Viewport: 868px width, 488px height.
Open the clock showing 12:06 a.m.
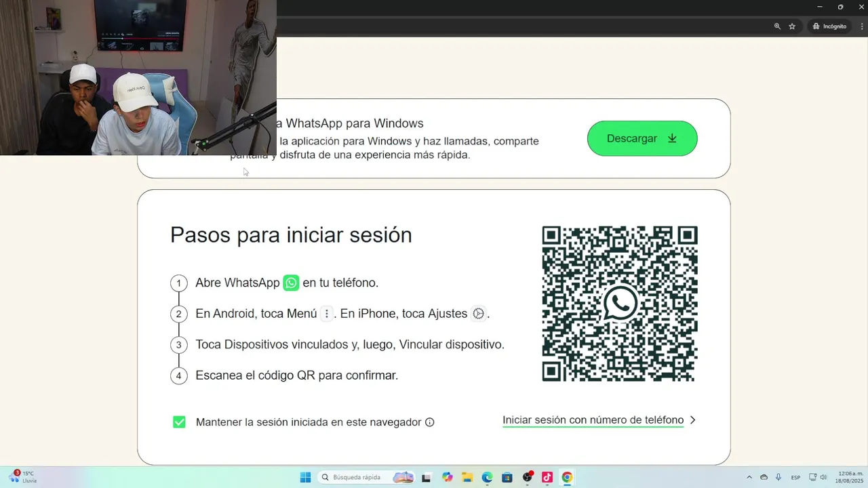(850, 477)
